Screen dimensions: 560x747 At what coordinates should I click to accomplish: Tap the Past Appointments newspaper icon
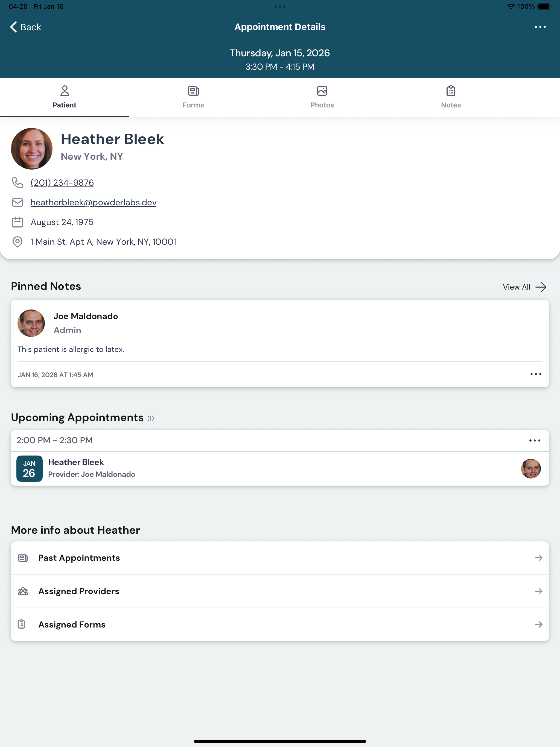click(x=23, y=558)
